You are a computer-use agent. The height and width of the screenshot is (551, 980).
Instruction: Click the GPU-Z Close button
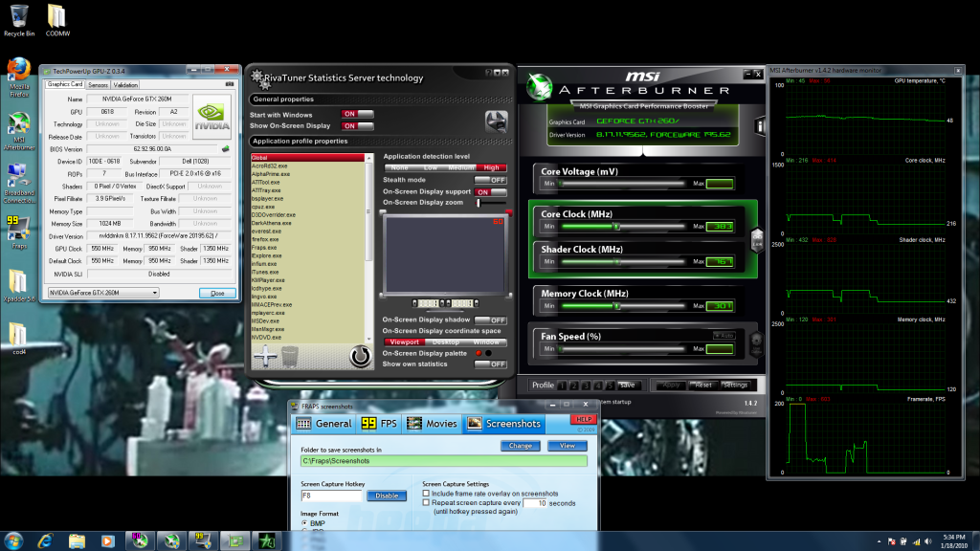pos(217,293)
